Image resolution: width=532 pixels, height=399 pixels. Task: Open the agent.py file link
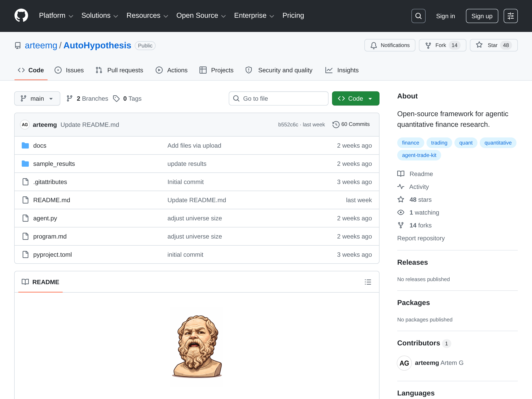pos(45,218)
